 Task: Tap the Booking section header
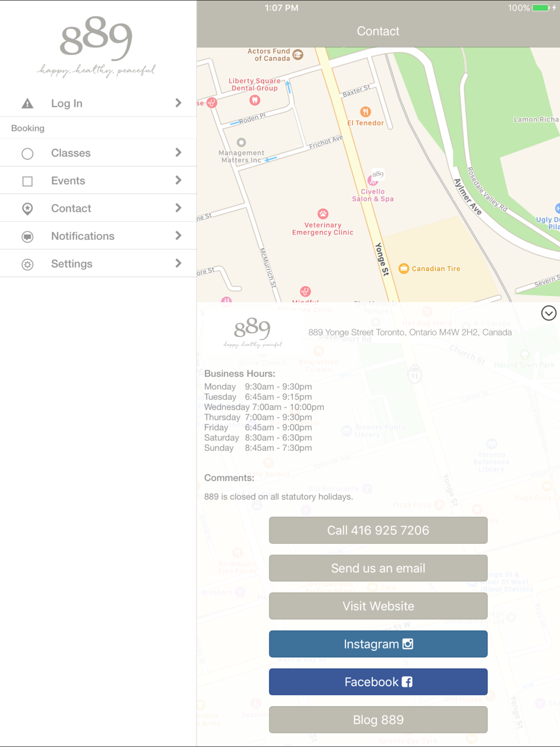[28, 128]
